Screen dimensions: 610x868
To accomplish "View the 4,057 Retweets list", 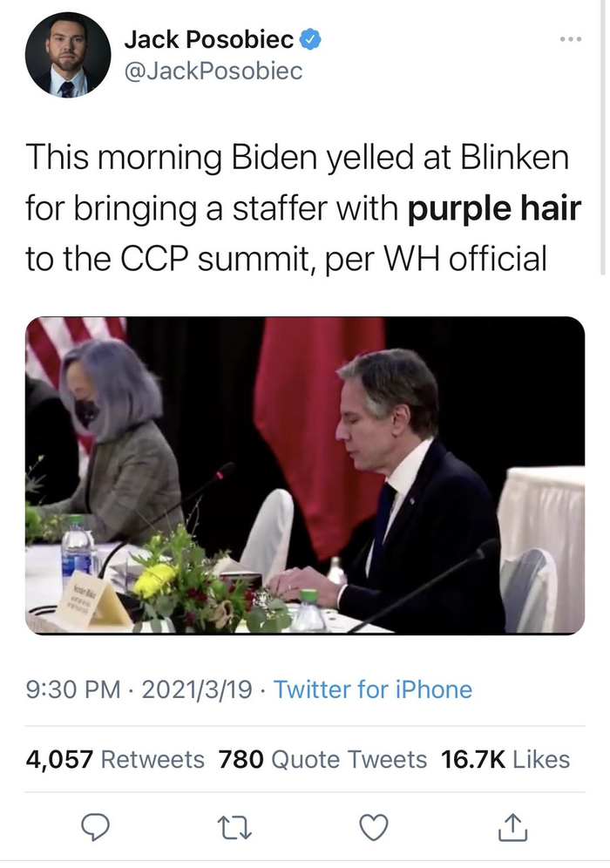I will tap(115, 759).
